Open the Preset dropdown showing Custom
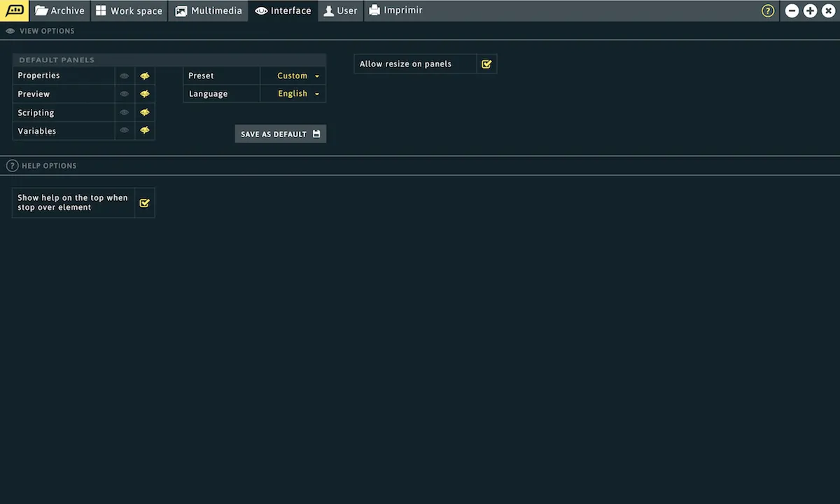840x504 pixels. [297, 76]
